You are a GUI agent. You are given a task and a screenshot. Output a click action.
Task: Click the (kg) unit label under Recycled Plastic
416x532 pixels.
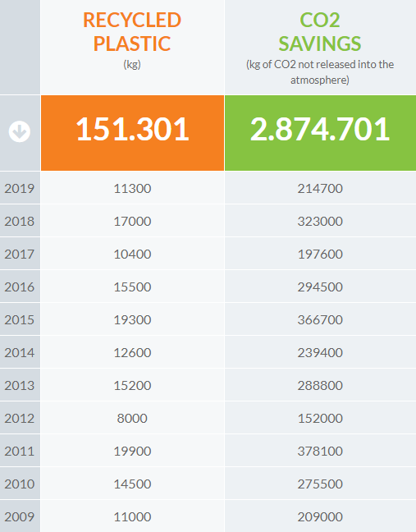pos(132,64)
